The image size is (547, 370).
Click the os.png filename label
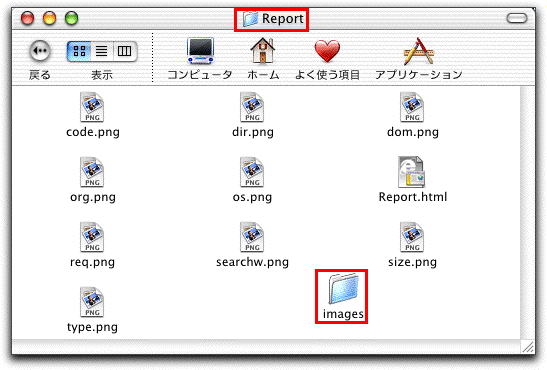pos(252,197)
